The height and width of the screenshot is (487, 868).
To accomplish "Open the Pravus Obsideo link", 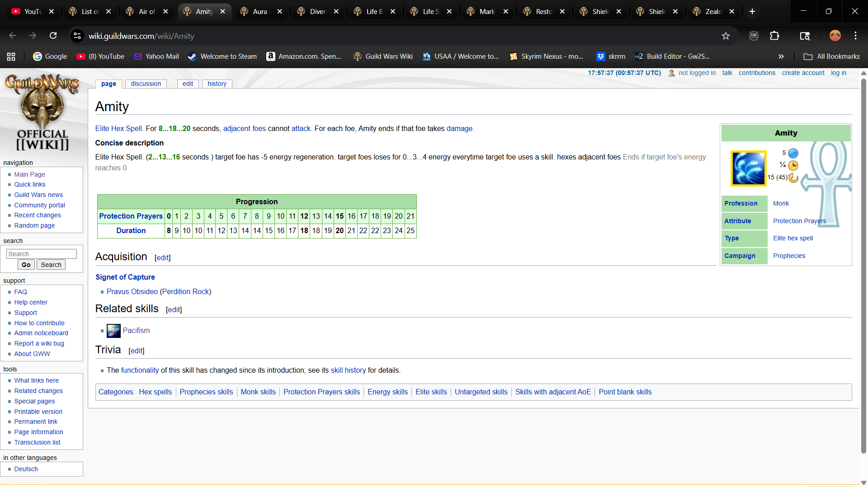I will 132,292.
